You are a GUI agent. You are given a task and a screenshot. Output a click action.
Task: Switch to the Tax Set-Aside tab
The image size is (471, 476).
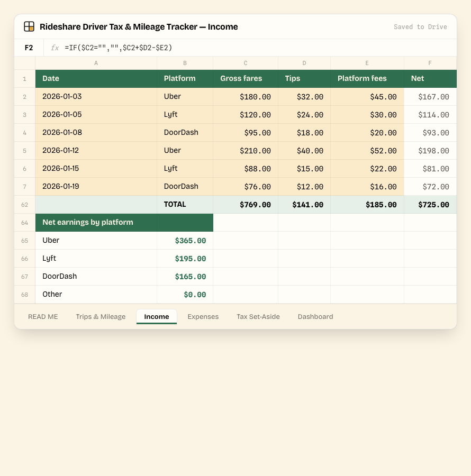click(x=258, y=317)
